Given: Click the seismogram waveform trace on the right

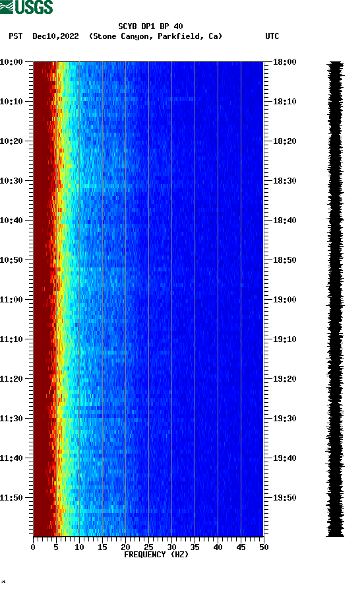Looking at the screenshot, I should click(x=335, y=299).
